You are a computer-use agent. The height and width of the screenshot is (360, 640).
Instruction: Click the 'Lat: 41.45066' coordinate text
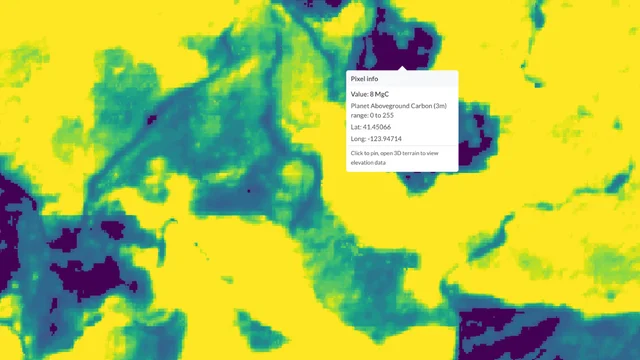(371, 127)
